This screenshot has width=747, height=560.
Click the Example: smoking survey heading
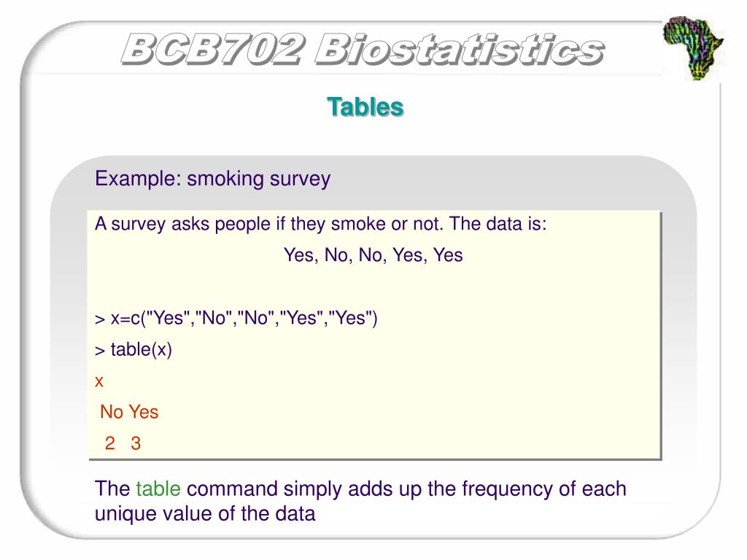click(x=212, y=179)
